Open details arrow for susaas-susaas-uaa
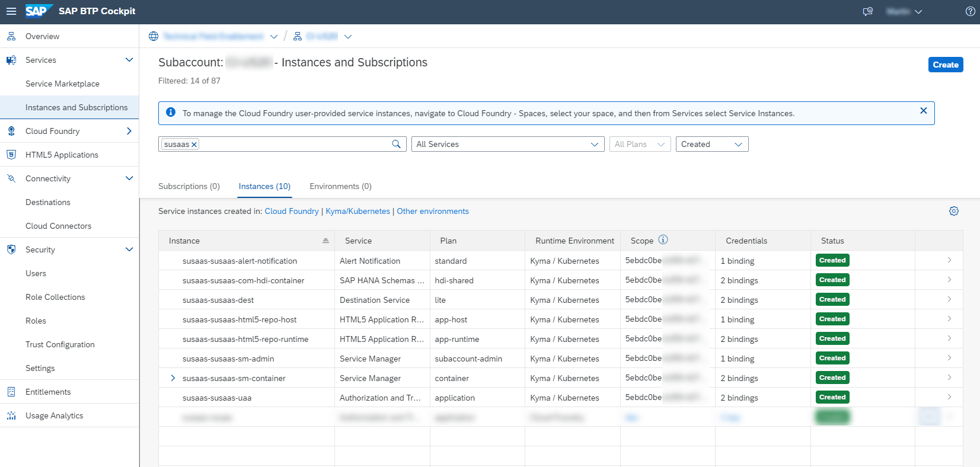 (x=949, y=397)
